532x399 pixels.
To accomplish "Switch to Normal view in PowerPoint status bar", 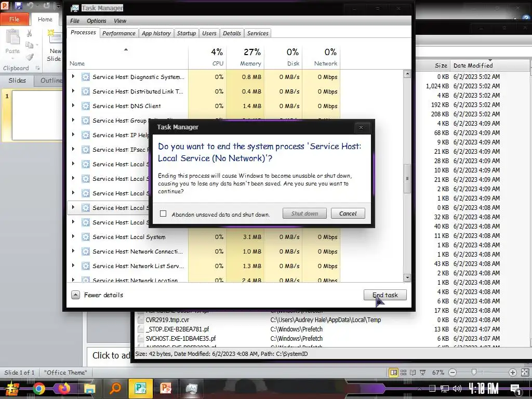I will point(394,373).
